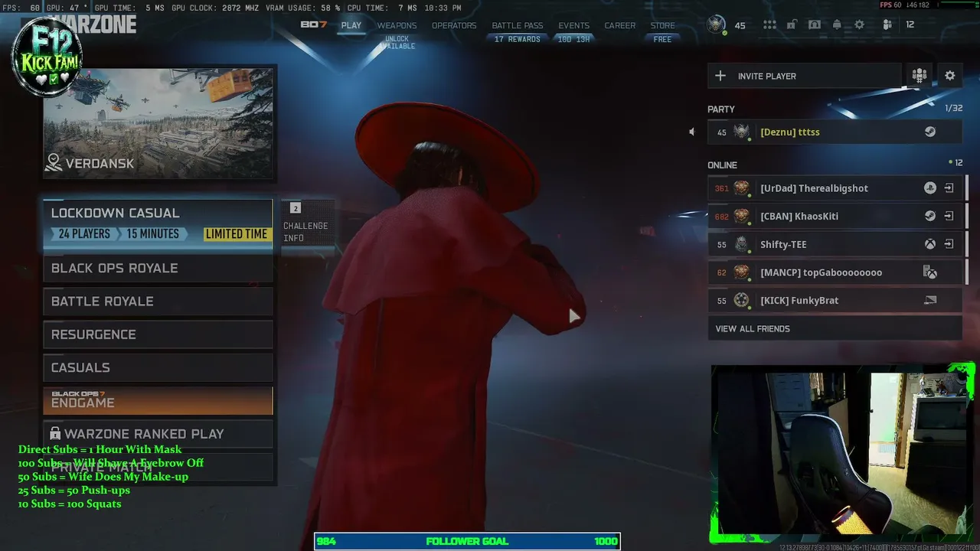Click the plus icon to invite player

pyautogui.click(x=720, y=76)
